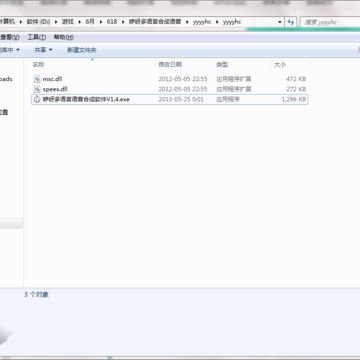Click the 1,296 KB size value
Viewport: 360px width, 360px height.
(294, 99)
